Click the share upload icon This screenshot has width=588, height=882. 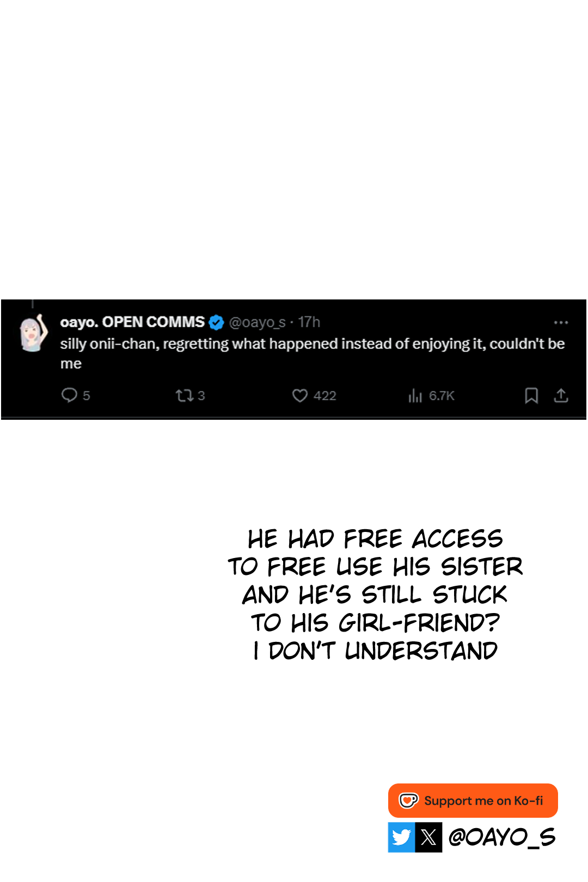pyautogui.click(x=561, y=395)
